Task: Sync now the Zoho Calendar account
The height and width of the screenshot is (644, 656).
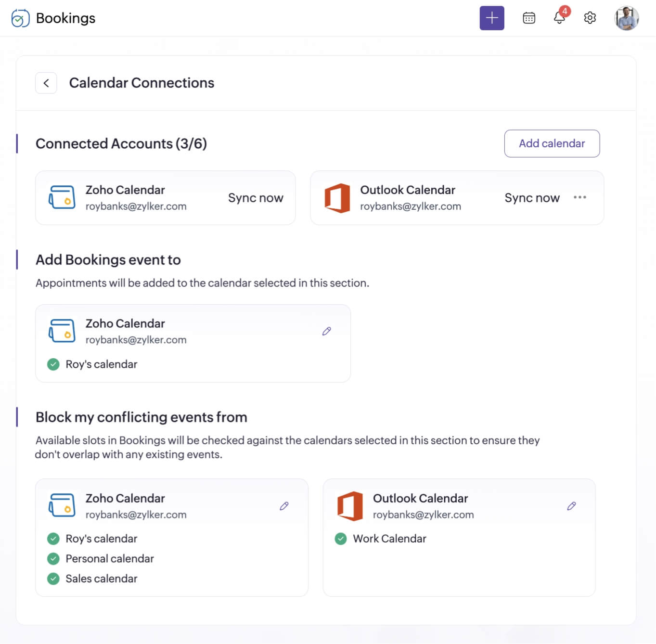Action: [x=256, y=198]
